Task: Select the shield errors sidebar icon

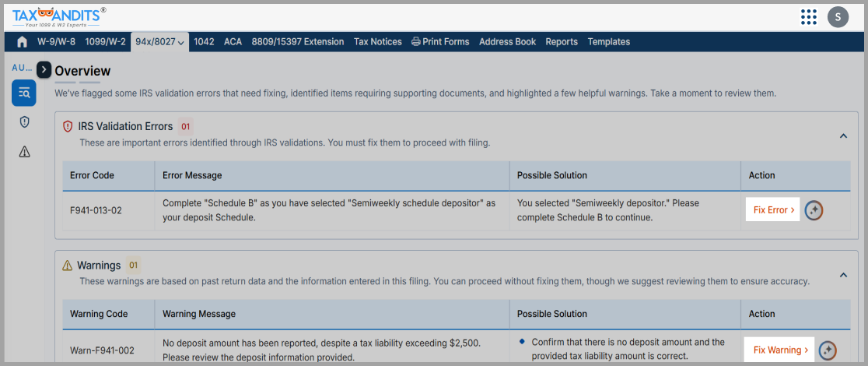Action: [24, 122]
